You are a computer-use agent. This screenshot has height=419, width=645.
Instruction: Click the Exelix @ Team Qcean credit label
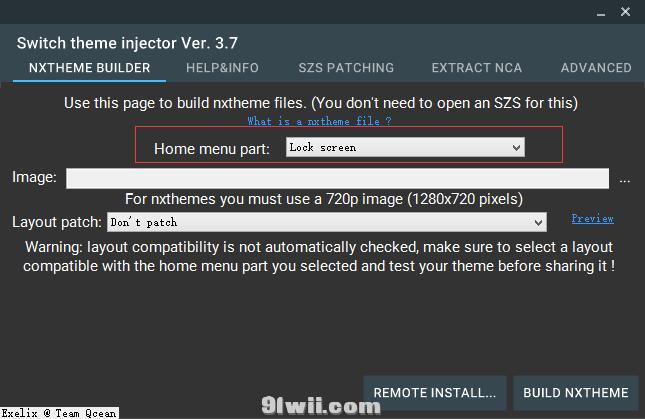click(x=59, y=413)
